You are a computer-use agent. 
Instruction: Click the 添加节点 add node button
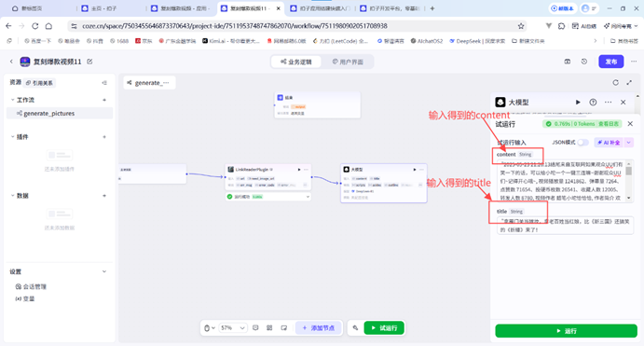[319, 328]
